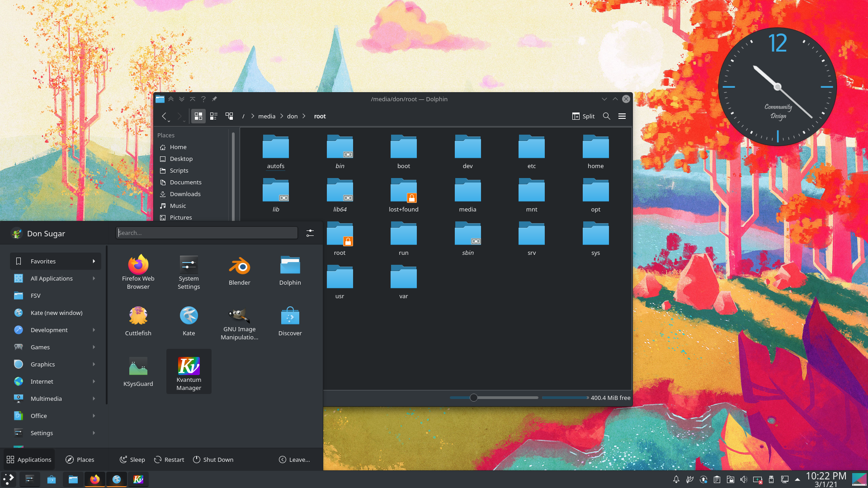Expand the chevron after 'media' in breadcrumb
Image resolution: width=868 pixels, height=488 pixels.
click(x=282, y=116)
